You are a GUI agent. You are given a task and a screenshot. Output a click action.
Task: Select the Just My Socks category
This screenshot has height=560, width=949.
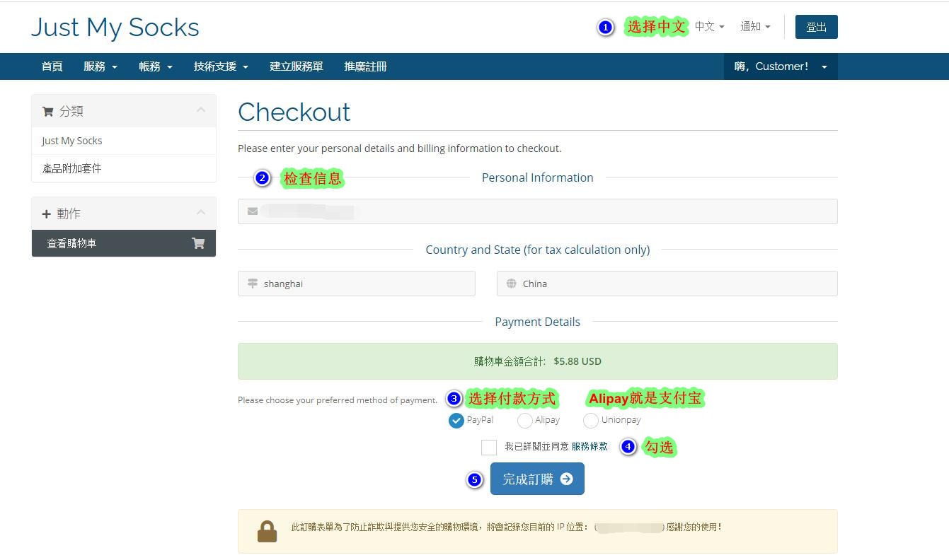click(x=124, y=141)
